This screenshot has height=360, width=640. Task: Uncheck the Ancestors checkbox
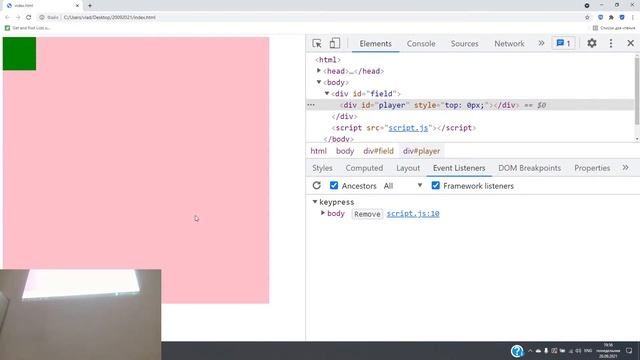pos(334,186)
